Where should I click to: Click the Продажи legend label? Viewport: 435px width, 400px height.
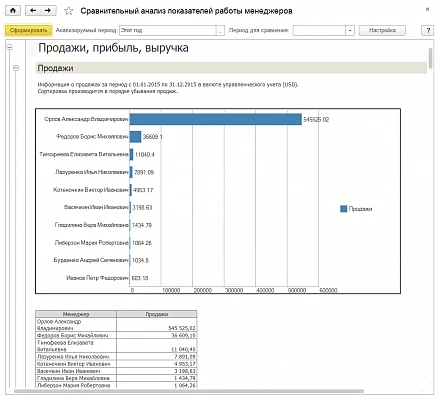tap(360, 209)
